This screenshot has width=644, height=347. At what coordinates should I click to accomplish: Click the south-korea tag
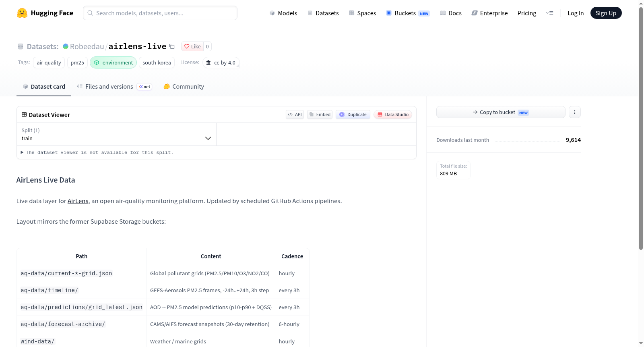(157, 62)
